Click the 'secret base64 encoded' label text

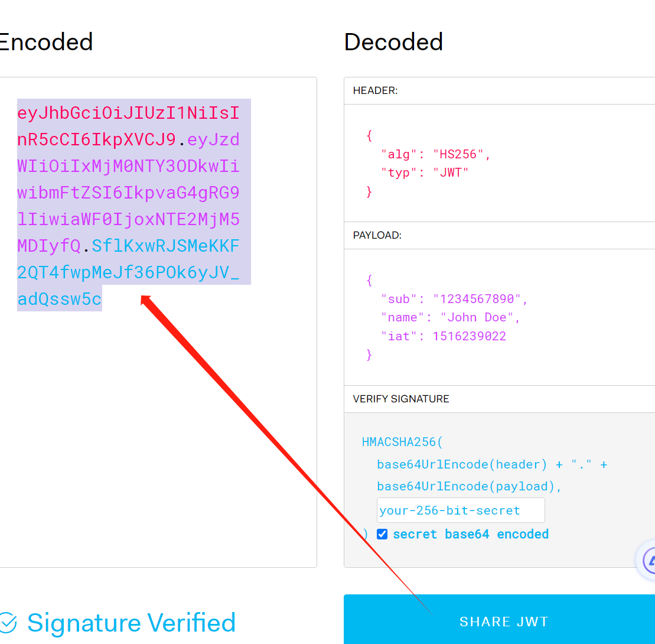coord(470,534)
